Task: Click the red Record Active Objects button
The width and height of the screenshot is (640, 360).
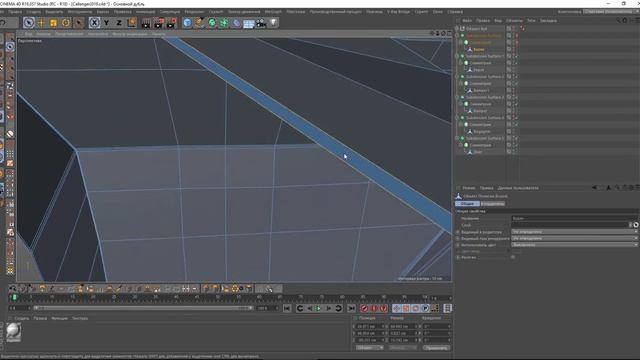Action: 364,309
